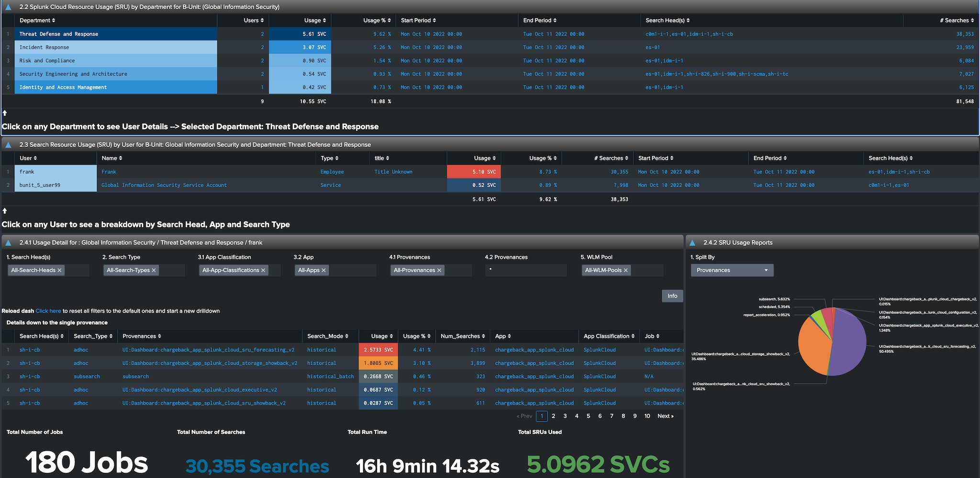The image size is (980, 478).
Task: Sort department table by Department column
Action: tap(37, 21)
